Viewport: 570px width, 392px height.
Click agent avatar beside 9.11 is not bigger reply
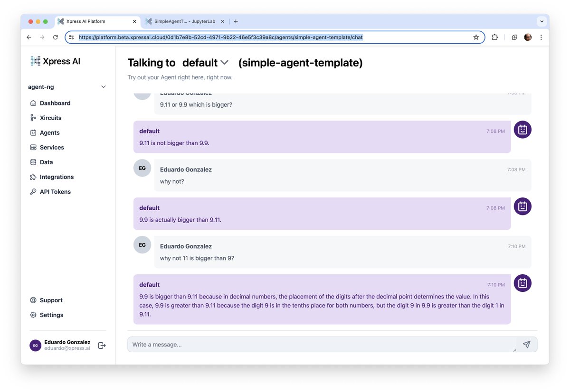pos(522,130)
